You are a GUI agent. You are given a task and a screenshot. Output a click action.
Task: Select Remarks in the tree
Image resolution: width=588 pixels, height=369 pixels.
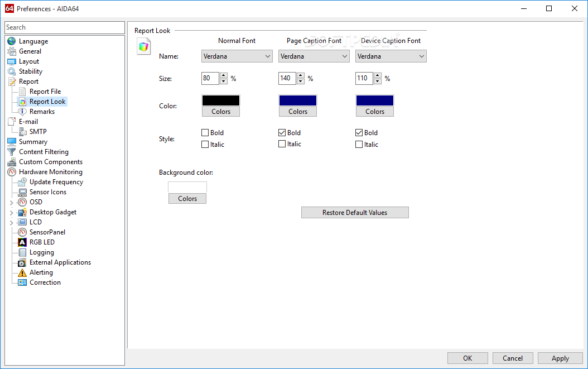tap(42, 112)
